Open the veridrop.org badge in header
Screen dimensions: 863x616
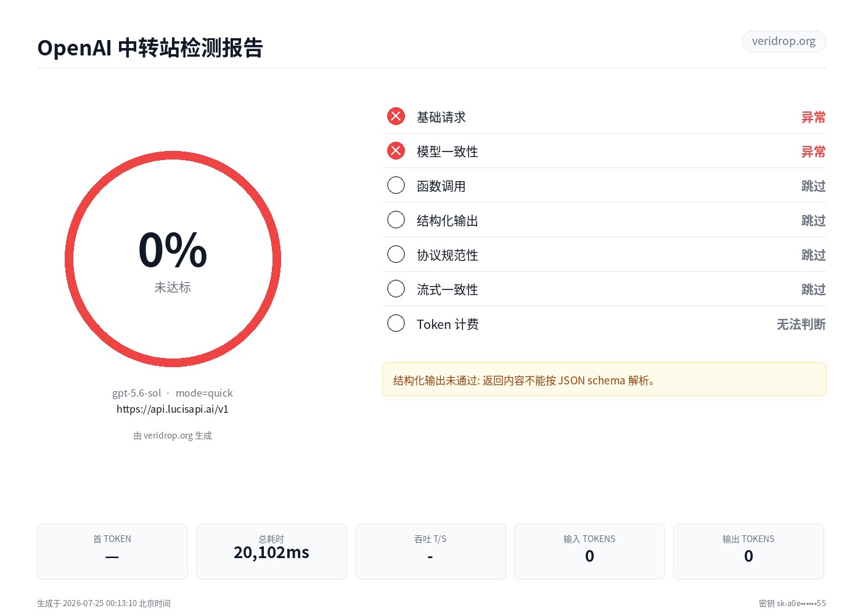click(x=784, y=41)
